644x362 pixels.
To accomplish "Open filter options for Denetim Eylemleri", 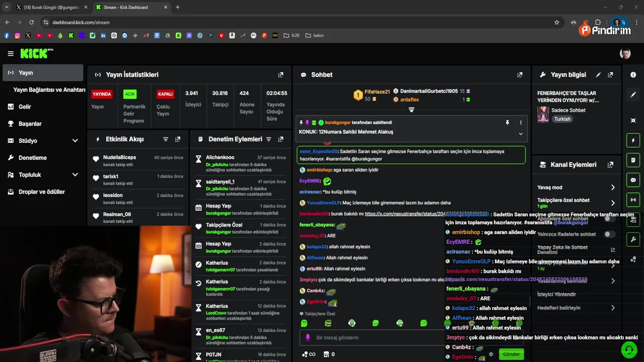I will click(x=269, y=139).
